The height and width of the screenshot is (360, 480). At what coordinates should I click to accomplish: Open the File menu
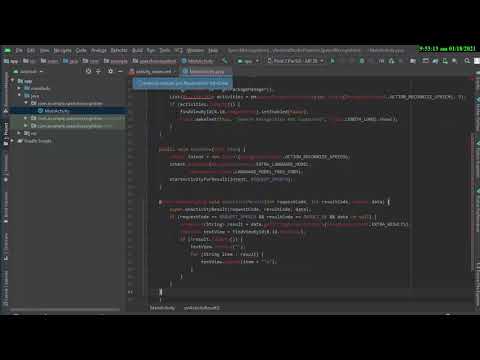click(19, 50)
